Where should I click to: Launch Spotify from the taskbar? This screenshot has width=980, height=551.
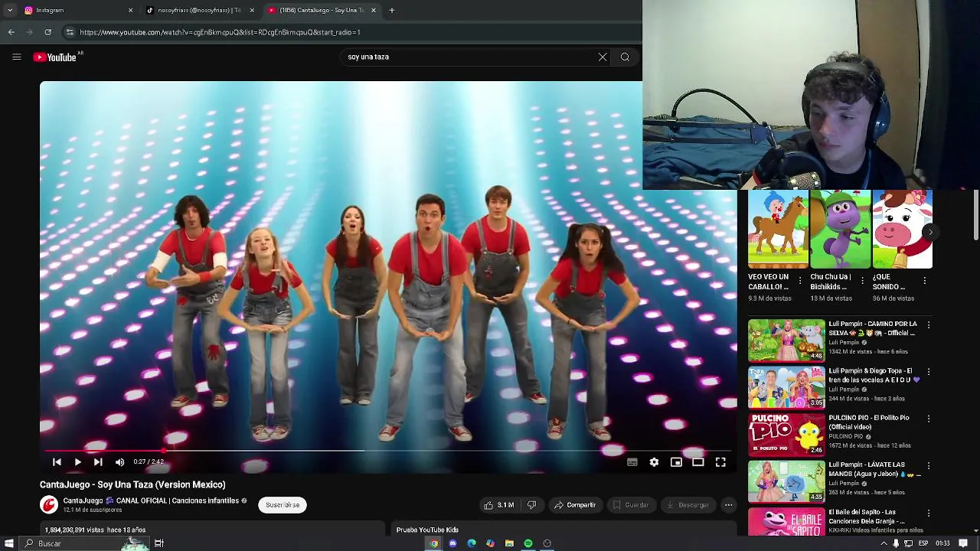[528, 543]
